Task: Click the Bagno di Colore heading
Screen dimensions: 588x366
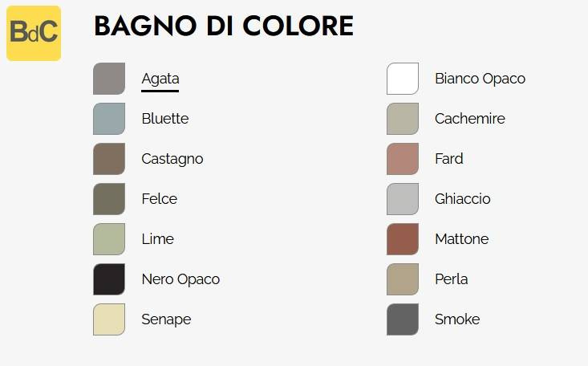Action: pyautogui.click(x=224, y=26)
